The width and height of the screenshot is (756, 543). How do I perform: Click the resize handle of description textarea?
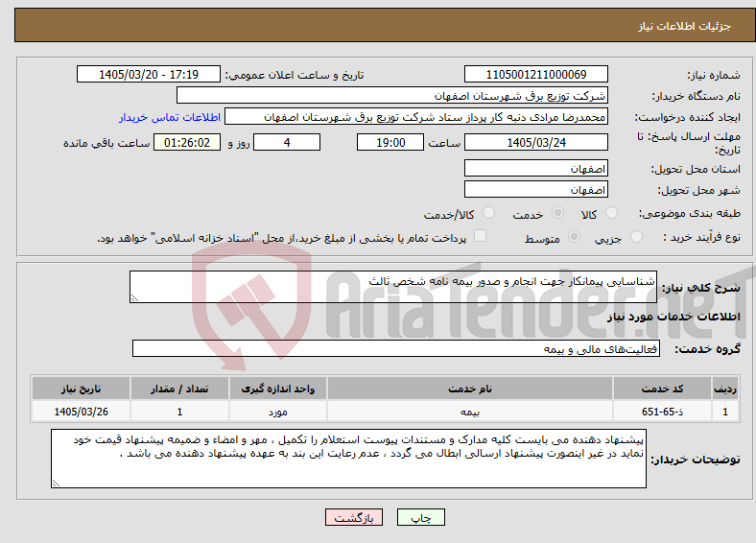coord(134,298)
